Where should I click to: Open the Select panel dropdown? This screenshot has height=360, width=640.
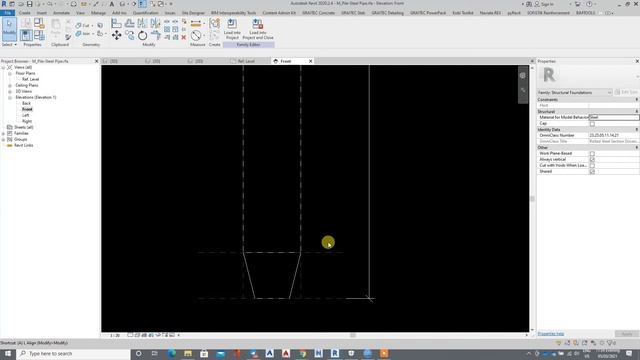pos(9,44)
